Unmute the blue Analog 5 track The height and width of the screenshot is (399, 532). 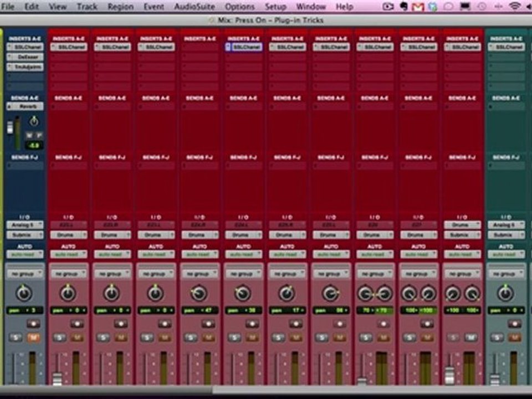[33, 337]
